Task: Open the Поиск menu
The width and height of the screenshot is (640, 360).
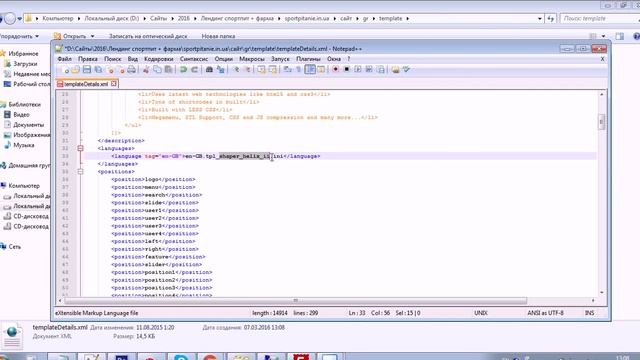Action: (x=113, y=59)
